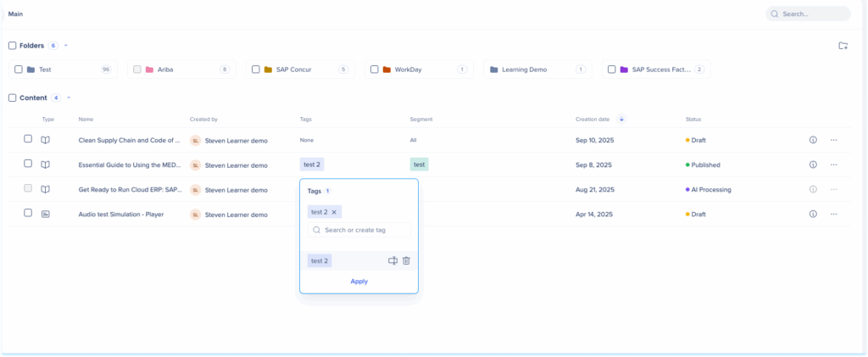
Task: Open 'Essential Guide to Using the MED...' content
Action: pyautogui.click(x=129, y=165)
